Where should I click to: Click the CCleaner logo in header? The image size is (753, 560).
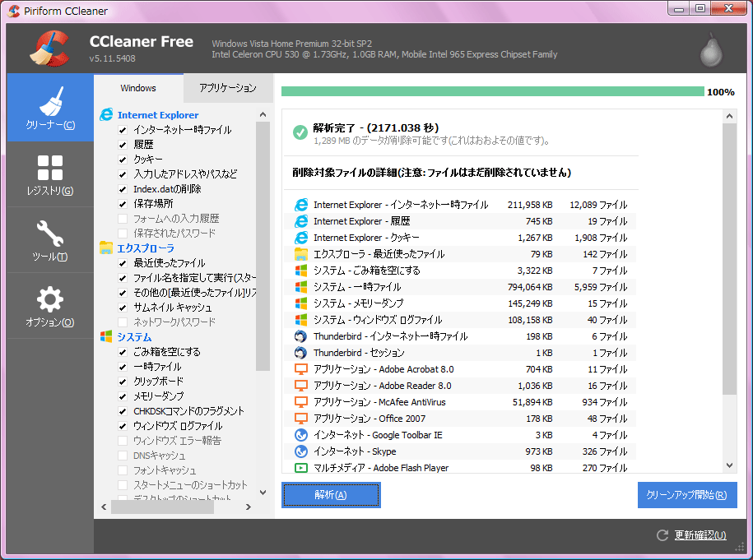pyautogui.click(x=50, y=49)
